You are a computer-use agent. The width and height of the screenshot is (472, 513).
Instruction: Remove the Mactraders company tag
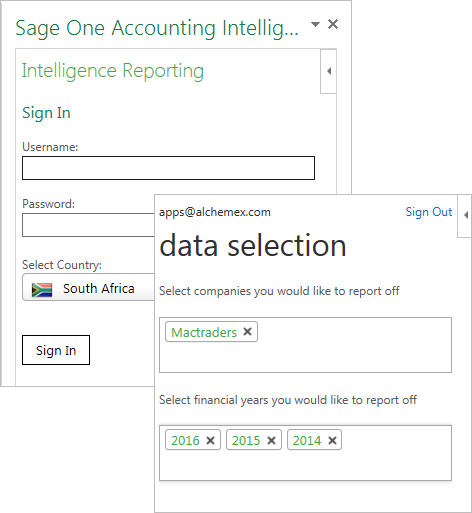[x=247, y=332]
